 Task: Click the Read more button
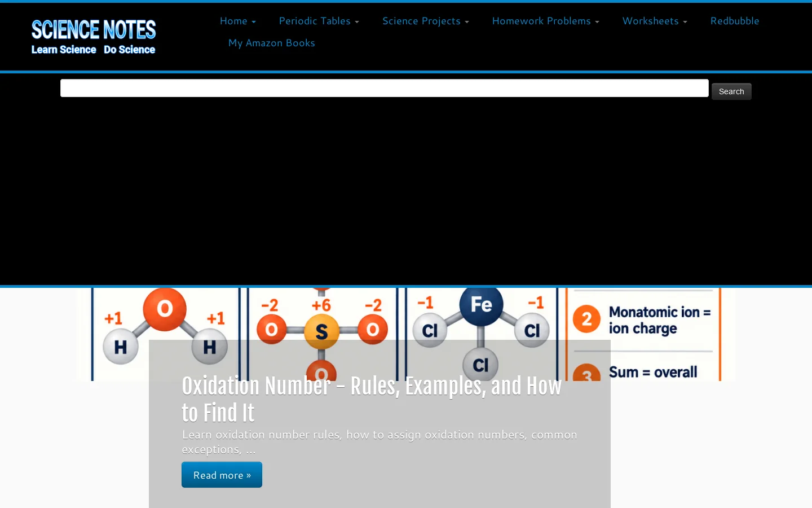coord(222,475)
